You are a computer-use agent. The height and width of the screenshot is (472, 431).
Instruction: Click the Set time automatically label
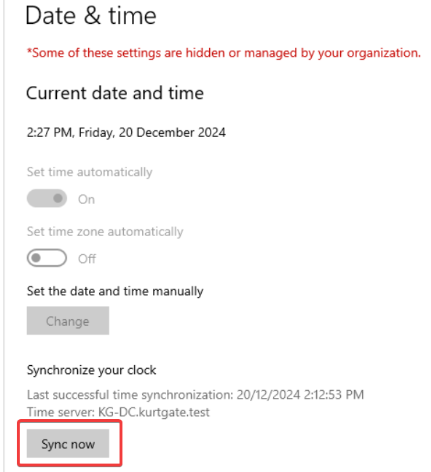[x=89, y=172]
